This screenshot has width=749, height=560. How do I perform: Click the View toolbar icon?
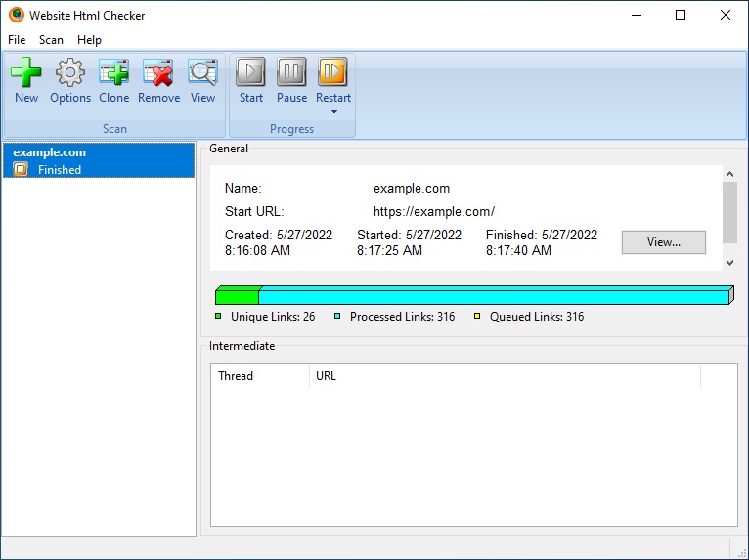coord(202,73)
